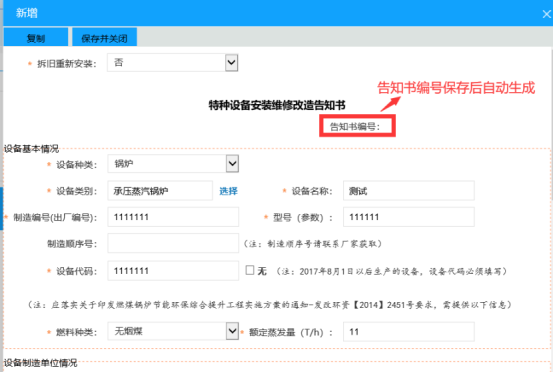Click the 设备名称 input field
The image size is (554, 372).
[x=408, y=191]
